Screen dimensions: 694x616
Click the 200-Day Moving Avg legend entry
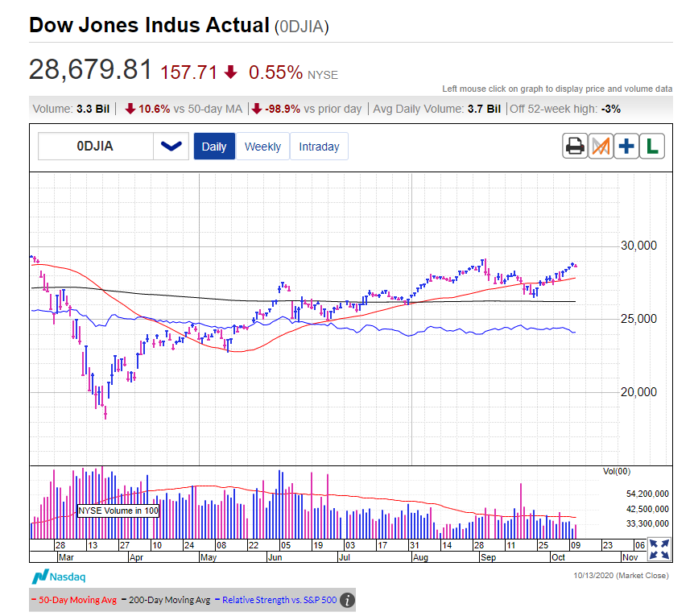(167, 600)
